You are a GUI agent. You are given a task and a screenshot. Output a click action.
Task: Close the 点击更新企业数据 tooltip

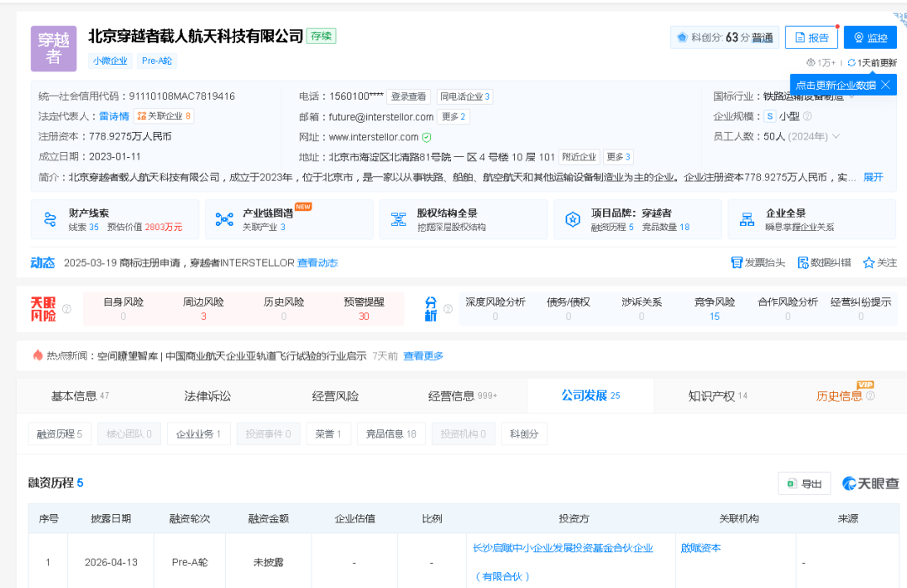(x=885, y=85)
